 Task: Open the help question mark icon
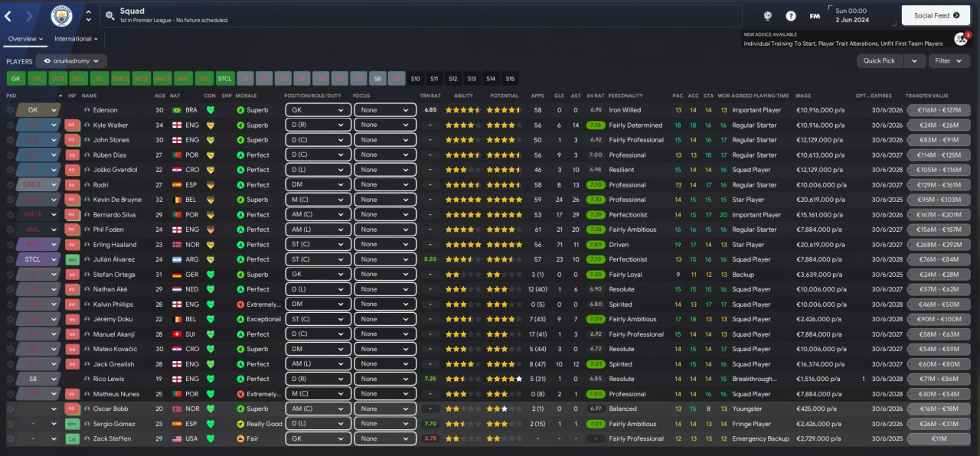tap(791, 15)
